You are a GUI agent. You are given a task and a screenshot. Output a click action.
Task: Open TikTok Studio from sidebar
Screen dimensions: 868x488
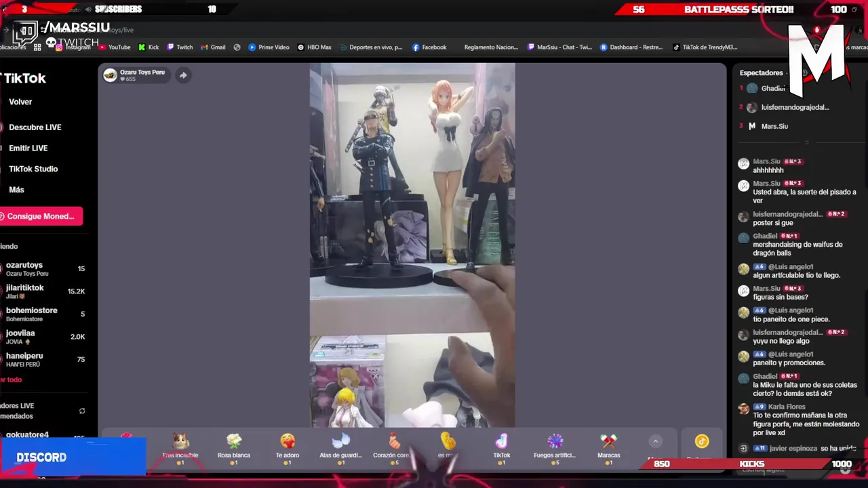[x=33, y=169]
